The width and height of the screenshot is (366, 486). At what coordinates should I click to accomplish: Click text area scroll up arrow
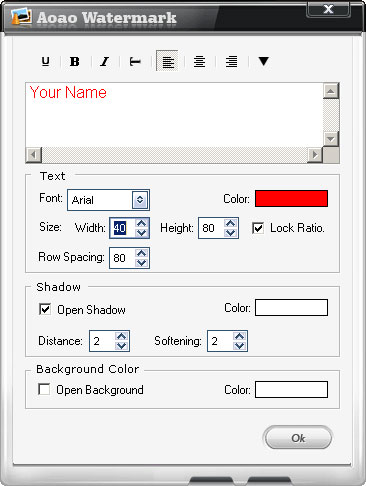pyautogui.click(x=331, y=91)
